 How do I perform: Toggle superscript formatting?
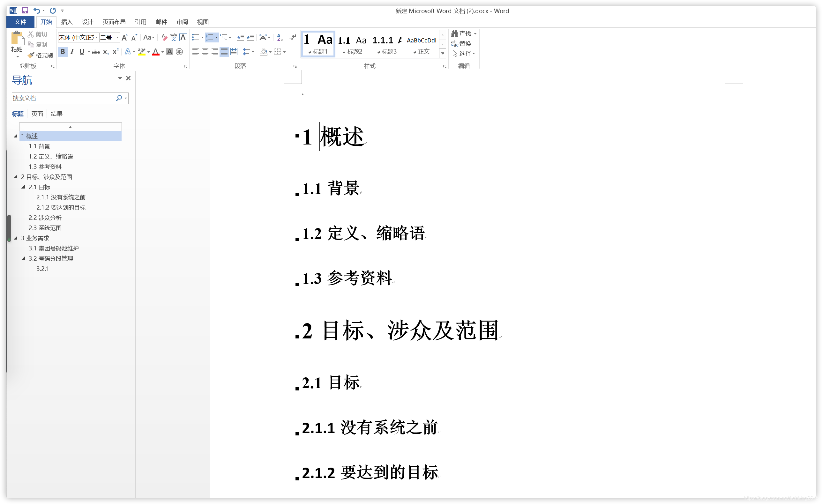pyautogui.click(x=116, y=52)
